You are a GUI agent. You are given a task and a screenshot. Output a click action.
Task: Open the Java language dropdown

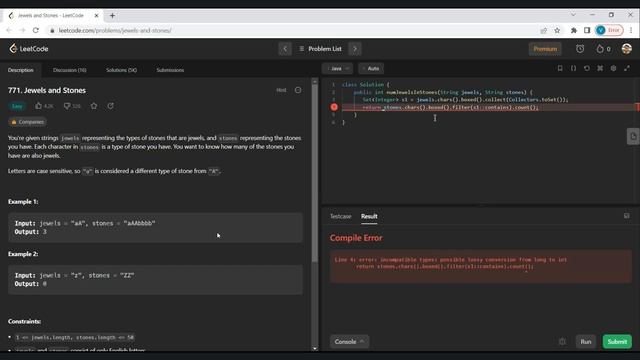pyautogui.click(x=337, y=69)
